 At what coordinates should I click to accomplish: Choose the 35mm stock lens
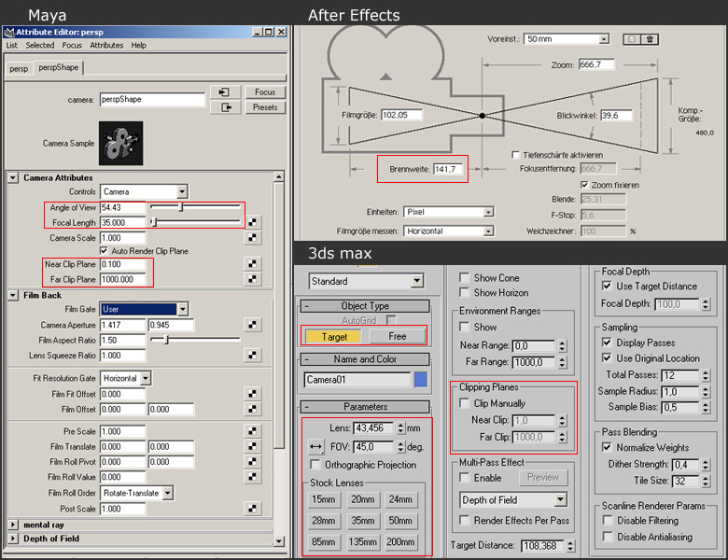tap(362, 521)
